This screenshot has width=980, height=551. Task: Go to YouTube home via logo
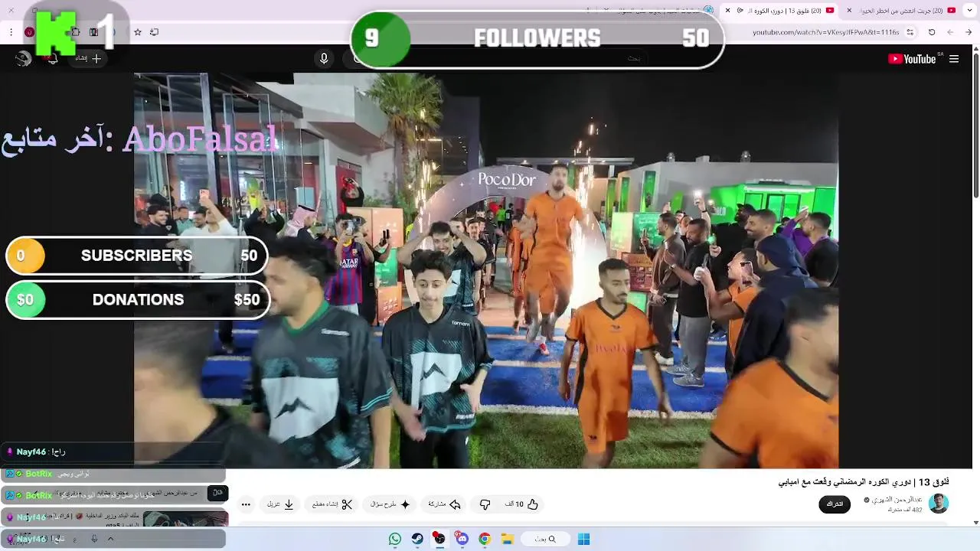pyautogui.click(x=912, y=59)
